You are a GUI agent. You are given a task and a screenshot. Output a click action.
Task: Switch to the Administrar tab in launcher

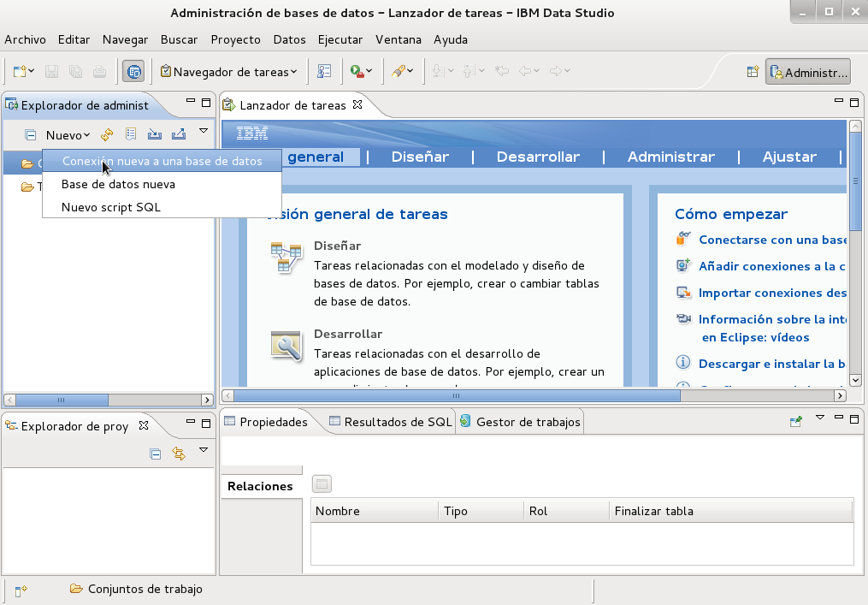(x=671, y=157)
